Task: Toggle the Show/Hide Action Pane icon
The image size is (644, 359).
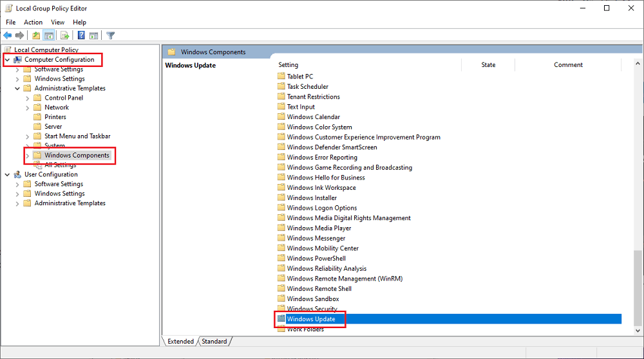Action: point(93,35)
